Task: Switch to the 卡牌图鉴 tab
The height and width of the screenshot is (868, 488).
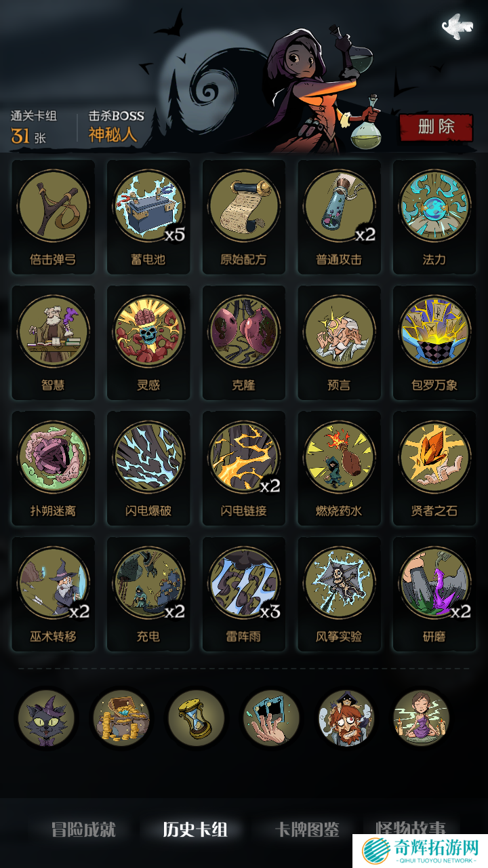Action: (307, 829)
